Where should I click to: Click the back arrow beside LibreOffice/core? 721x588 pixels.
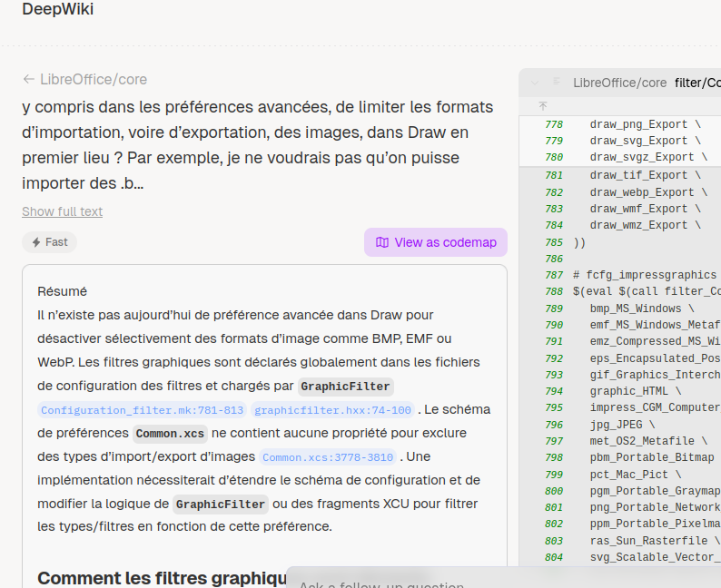(29, 80)
